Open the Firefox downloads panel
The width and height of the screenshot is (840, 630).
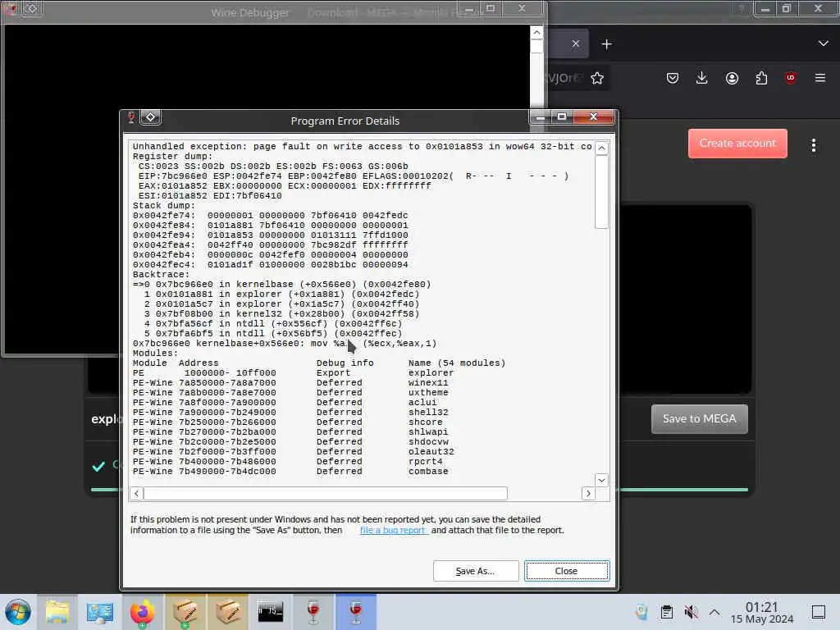[702, 78]
